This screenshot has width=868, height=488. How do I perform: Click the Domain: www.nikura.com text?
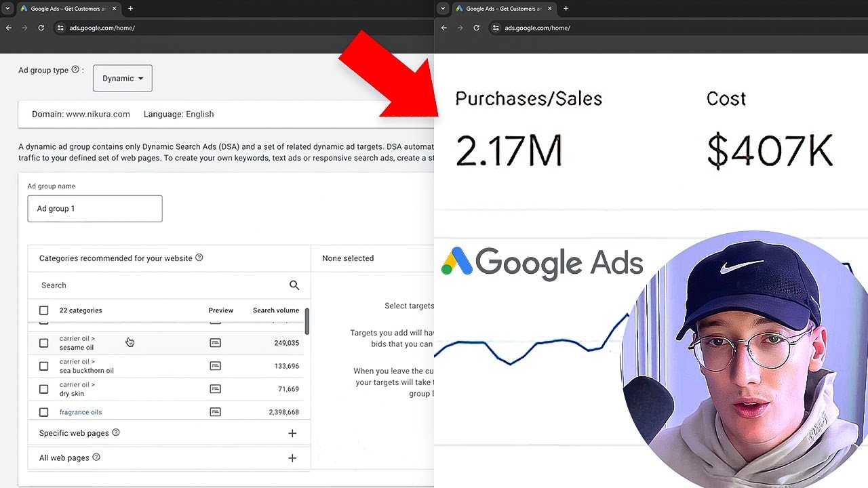pos(81,114)
